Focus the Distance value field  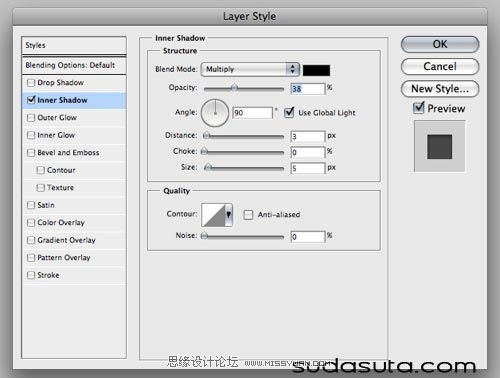click(x=308, y=136)
